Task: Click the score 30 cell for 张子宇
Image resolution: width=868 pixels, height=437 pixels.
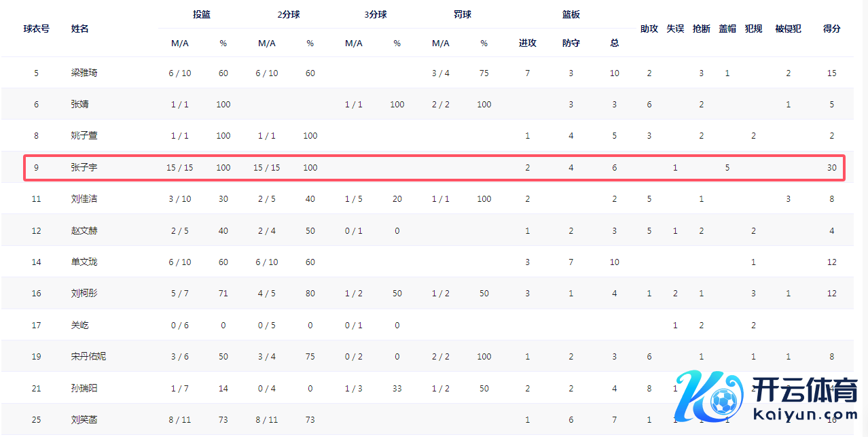Action: (832, 167)
